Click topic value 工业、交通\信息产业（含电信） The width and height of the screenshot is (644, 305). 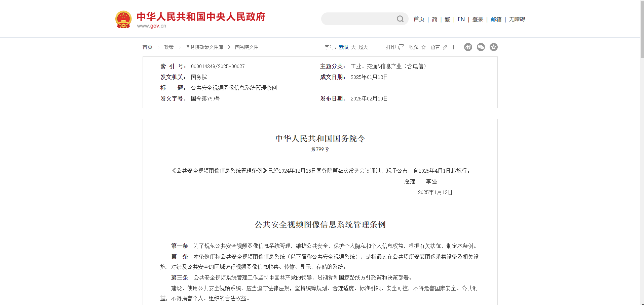(x=388, y=67)
